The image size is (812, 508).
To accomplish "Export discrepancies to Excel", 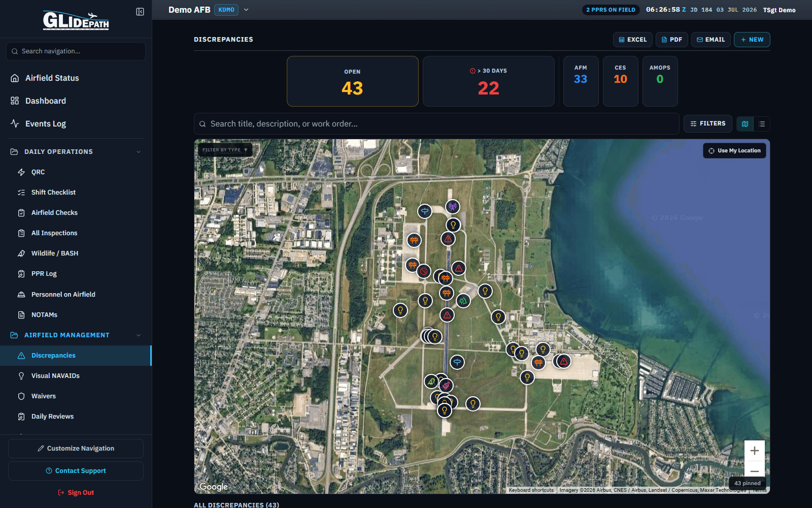I will [632, 40].
